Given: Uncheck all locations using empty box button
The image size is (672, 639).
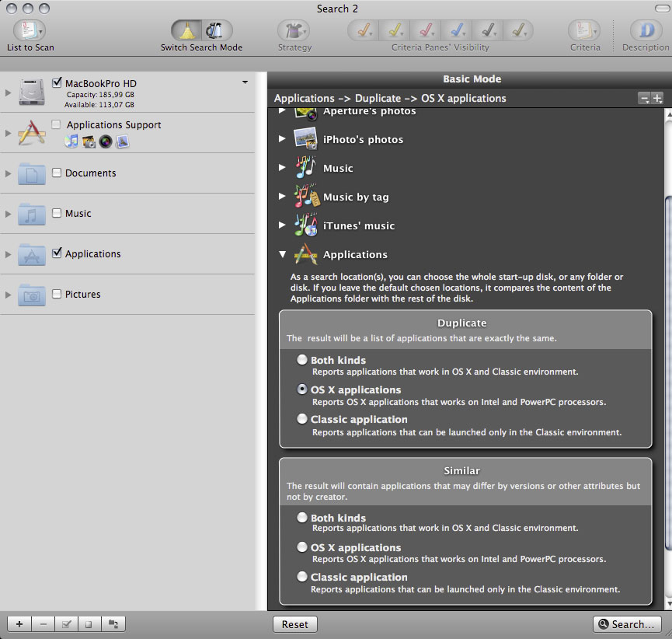Looking at the screenshot, I should click(x=89, y=624).
